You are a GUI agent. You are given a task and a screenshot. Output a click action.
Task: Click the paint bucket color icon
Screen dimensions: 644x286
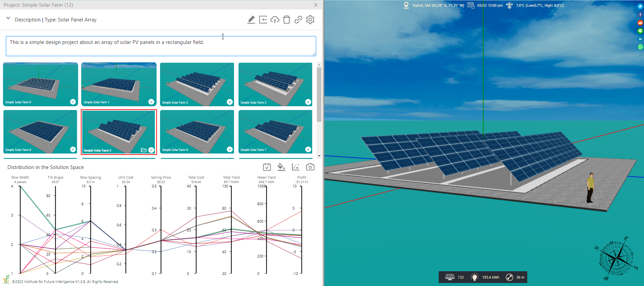point(281,167)
